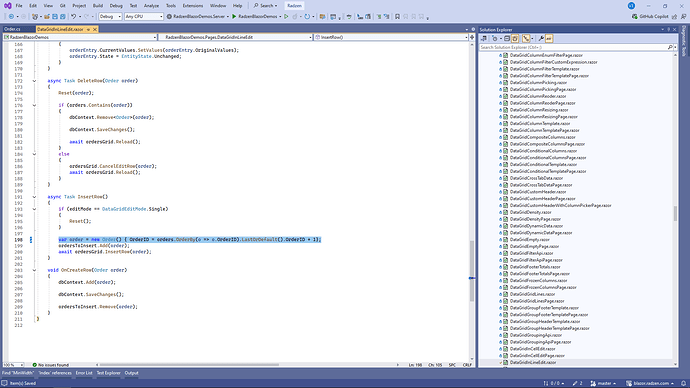Click the editor vertical scrollbar thumb
The height and width of the screenshot is (388, 690).
point(472,271)
